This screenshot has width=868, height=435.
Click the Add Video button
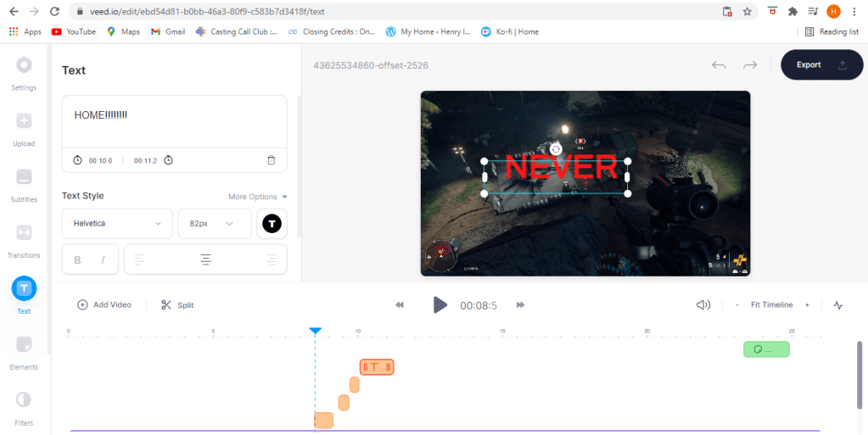click(x=104, y=305)
